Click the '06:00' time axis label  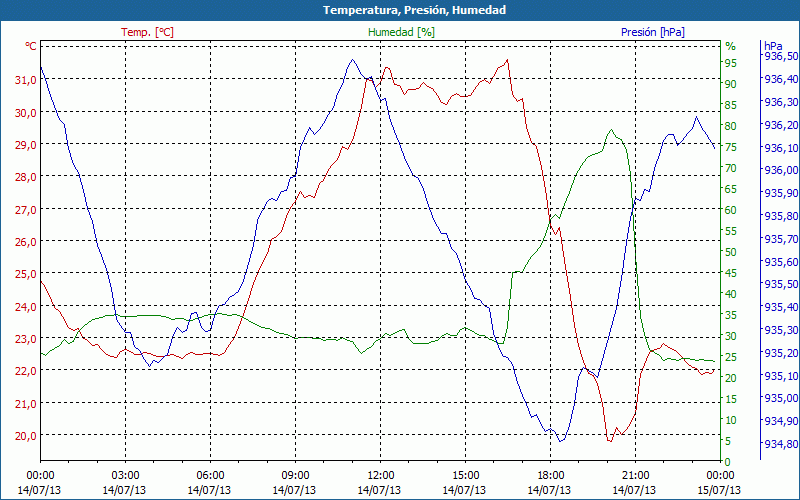(x=210, y=476)
